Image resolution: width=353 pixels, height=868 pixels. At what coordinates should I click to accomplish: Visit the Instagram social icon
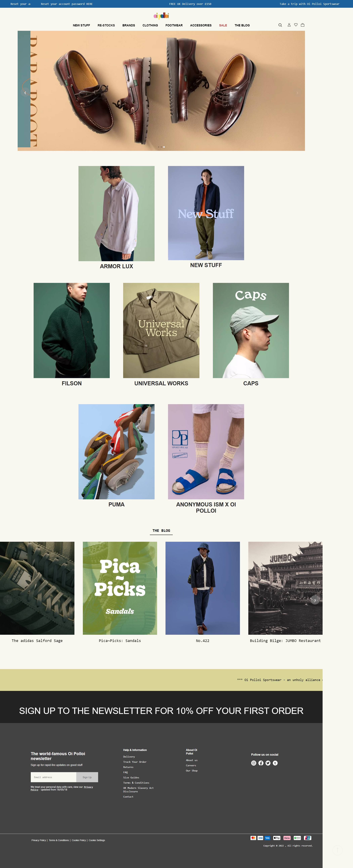254,763
